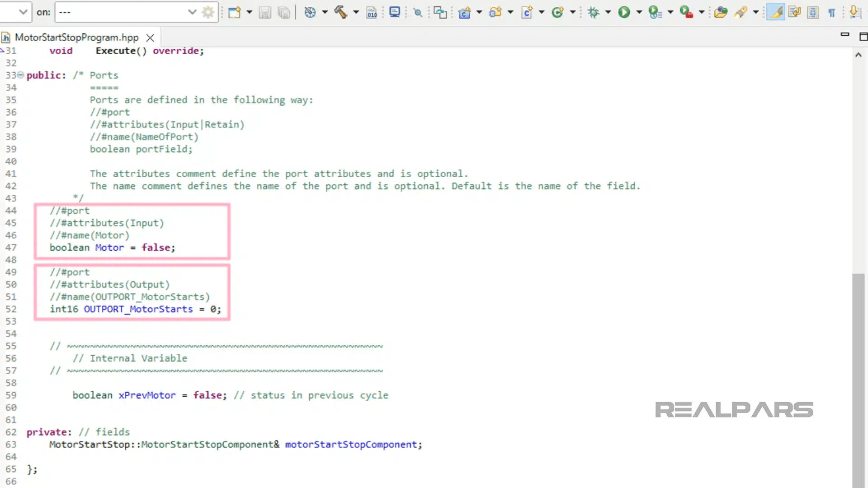Open a resource with the folder icon
Screen dimensions: 868x488
[720, 12]
